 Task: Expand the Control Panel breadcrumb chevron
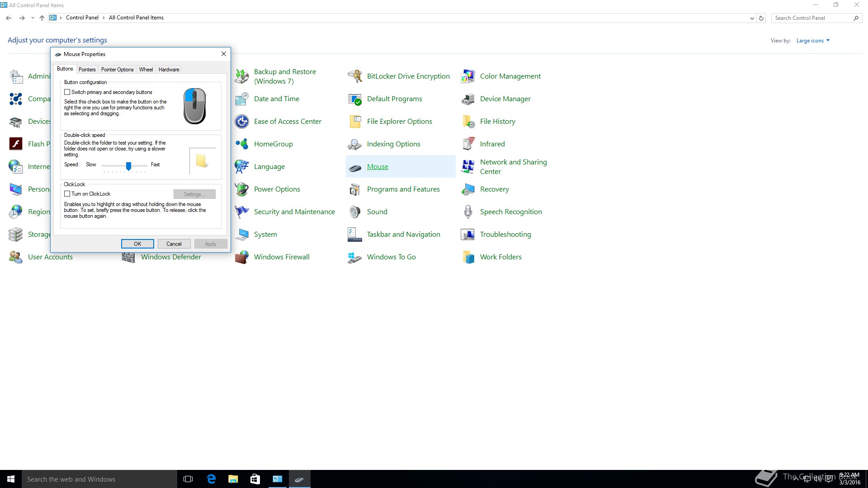coord(104,18)
